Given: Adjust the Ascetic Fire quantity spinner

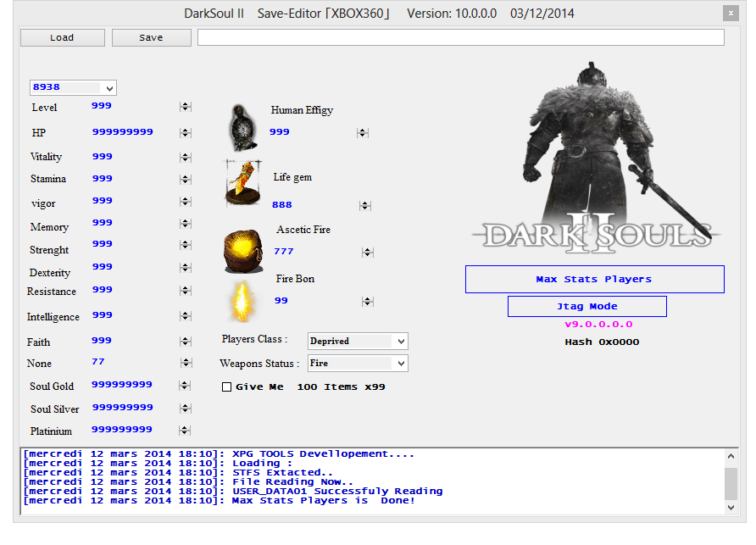Looking at the screenshot, I should pos(367,253).
